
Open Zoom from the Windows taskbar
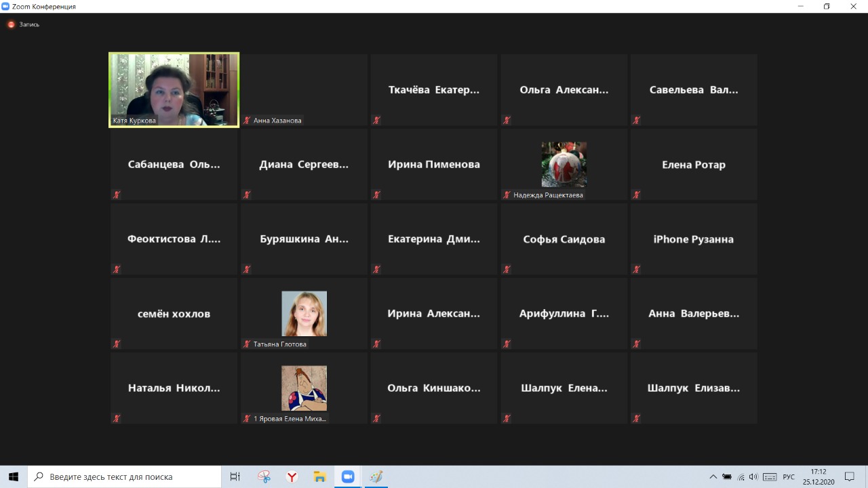point(348,476)
